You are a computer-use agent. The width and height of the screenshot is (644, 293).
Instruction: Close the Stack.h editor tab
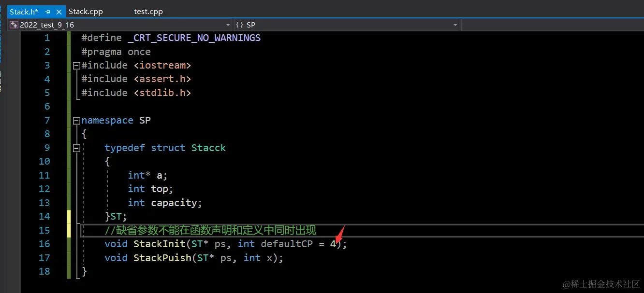pyautogui.click(x=59, y=11)
